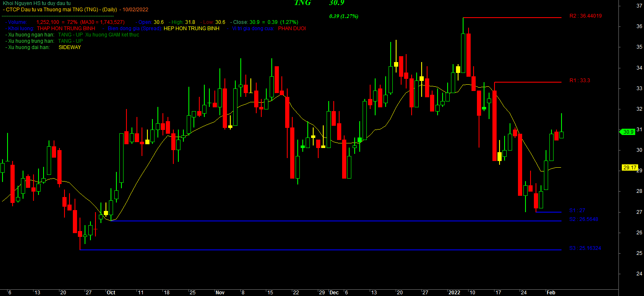
Task: Jump to Dec on the date axis
Action: 334,293
